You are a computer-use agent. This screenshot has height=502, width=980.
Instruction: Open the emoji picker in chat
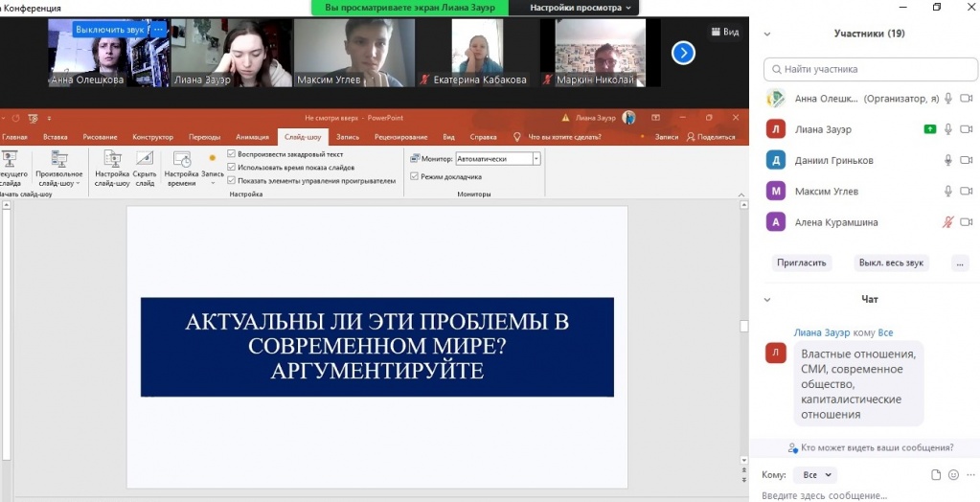953,475
